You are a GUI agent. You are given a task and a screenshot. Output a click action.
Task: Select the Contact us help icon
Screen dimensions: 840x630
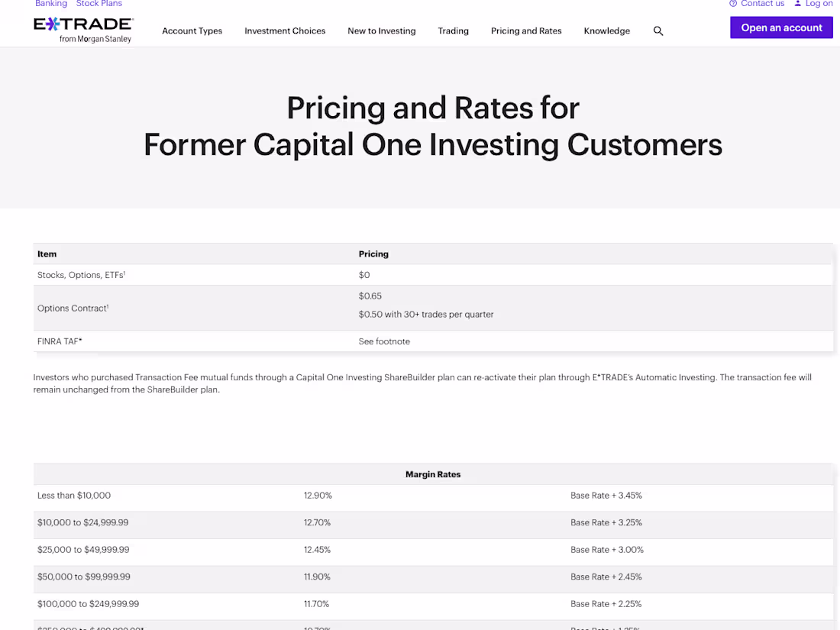pos(733,4)
